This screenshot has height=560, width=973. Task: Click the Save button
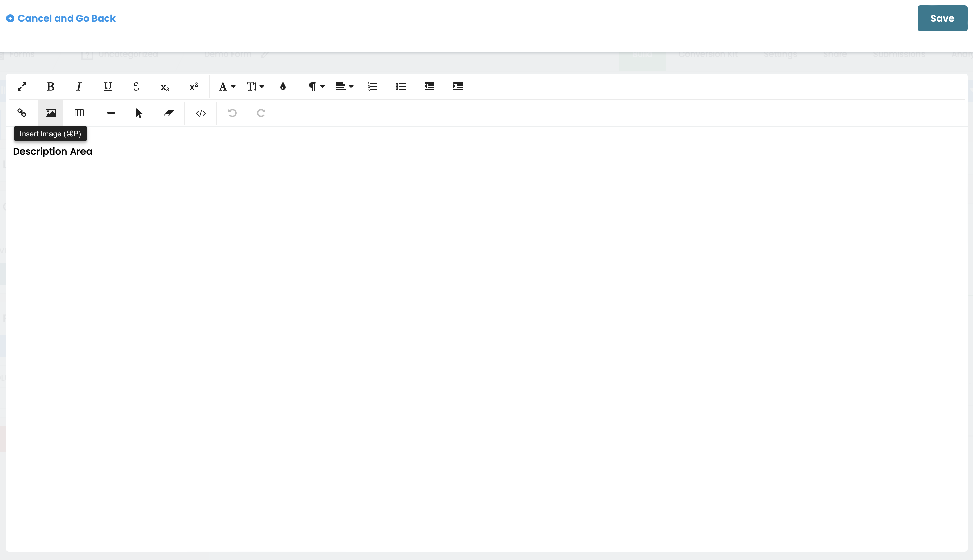click(942, 18)
